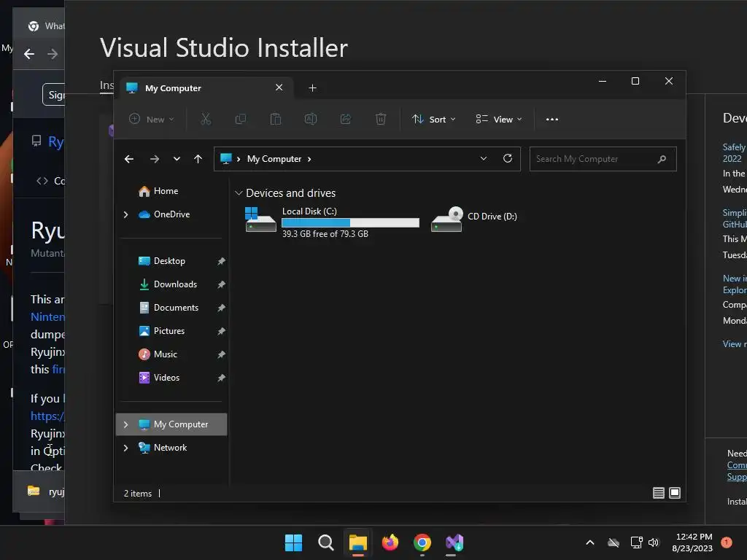Unpin Desktop from Quick access
747x560 pixels.
click(222, 261)
